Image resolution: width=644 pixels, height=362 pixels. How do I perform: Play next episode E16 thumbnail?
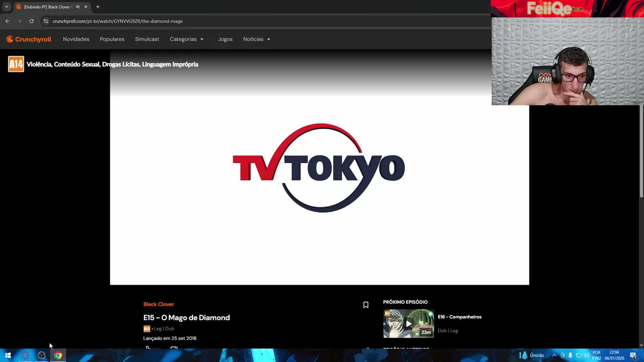pos(408,323)
